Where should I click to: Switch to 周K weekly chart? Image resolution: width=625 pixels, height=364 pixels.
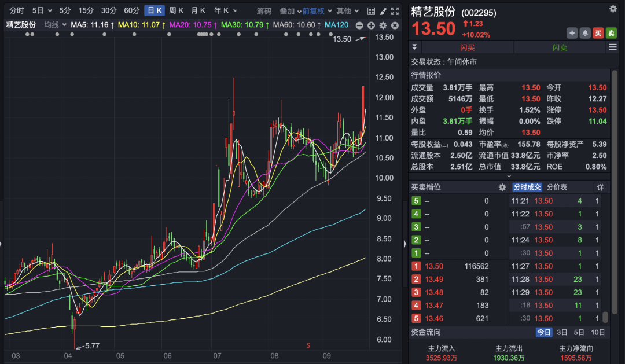178,10
